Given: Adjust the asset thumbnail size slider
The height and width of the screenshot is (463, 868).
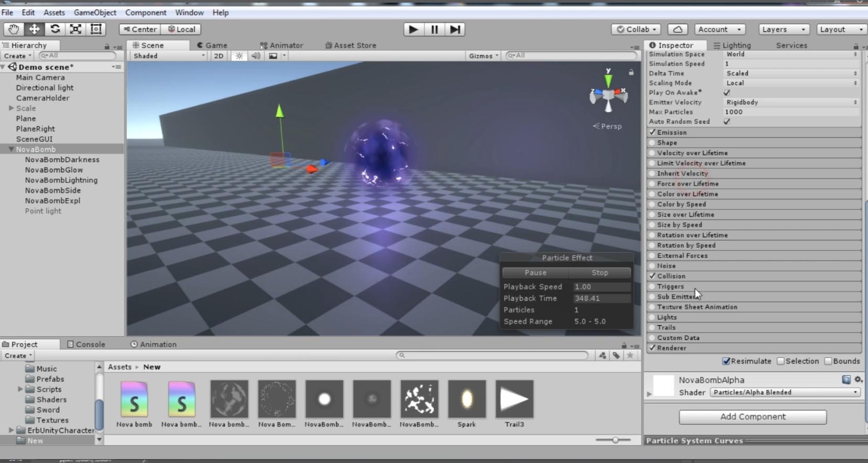Looking at the screenshot, I should [x=614, y=440].
